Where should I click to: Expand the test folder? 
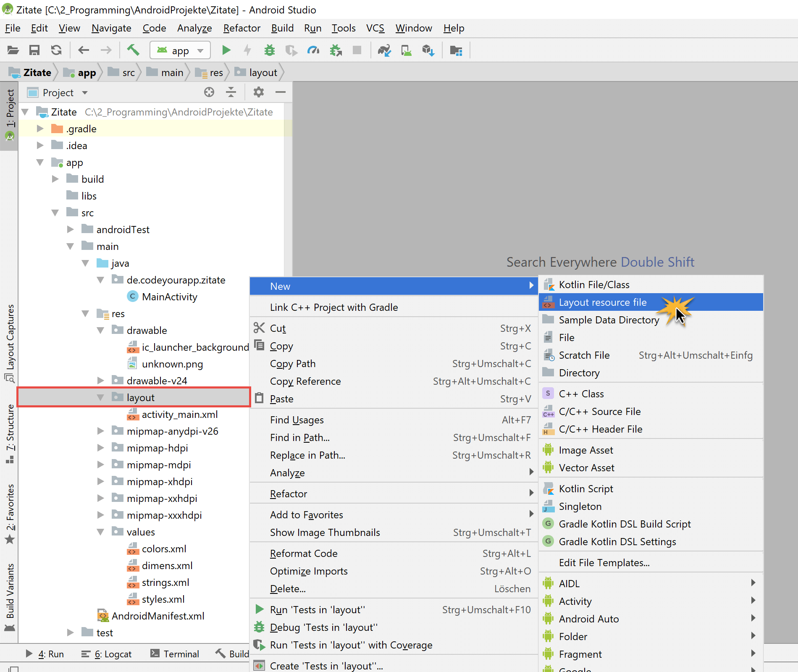(70, 633)
